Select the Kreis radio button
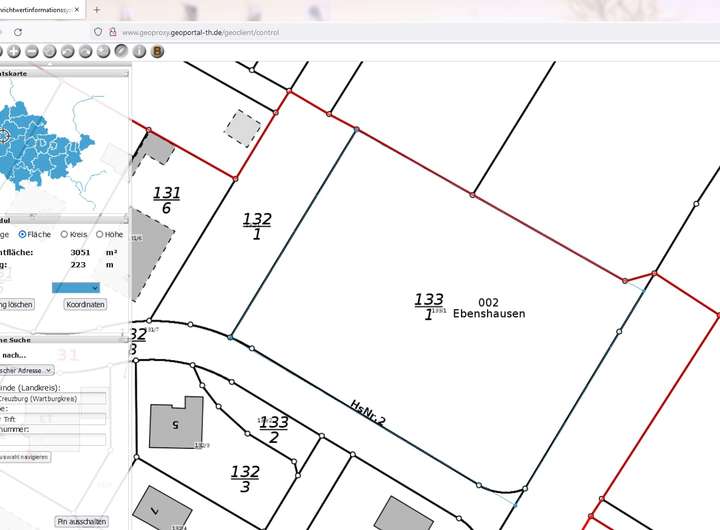This screenshot has width=720, height=530. [65, 234]
